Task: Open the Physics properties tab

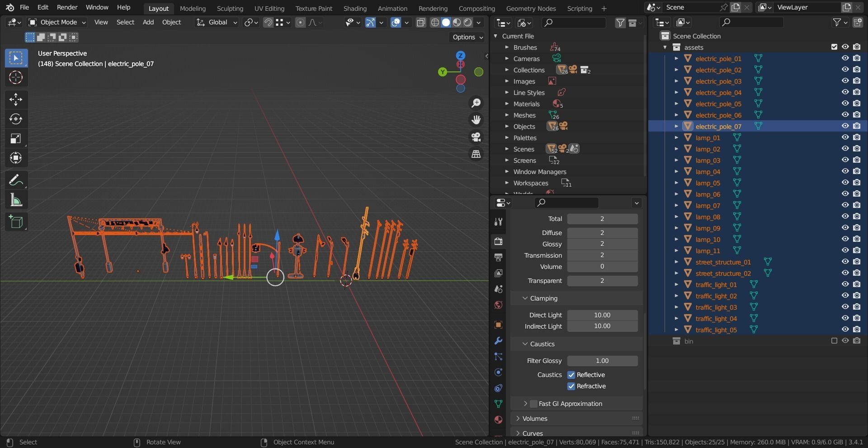Action: pyautogui.click(x=498, y=373)
